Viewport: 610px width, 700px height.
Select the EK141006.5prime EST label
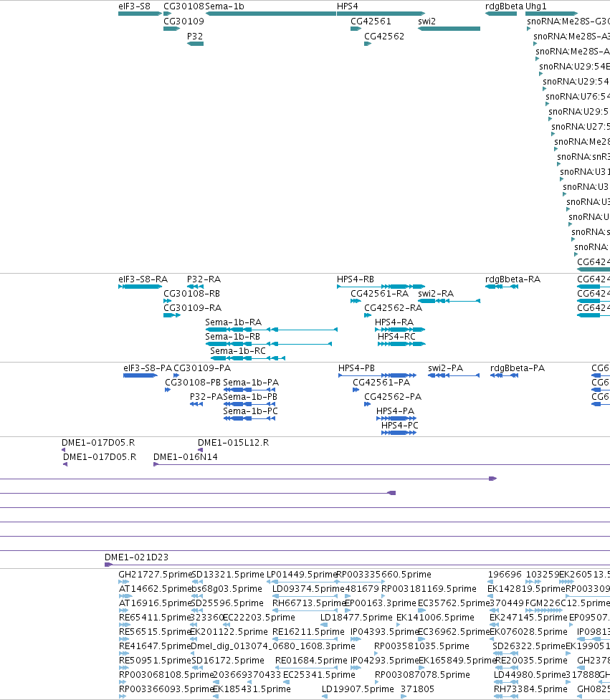(435, 617)
